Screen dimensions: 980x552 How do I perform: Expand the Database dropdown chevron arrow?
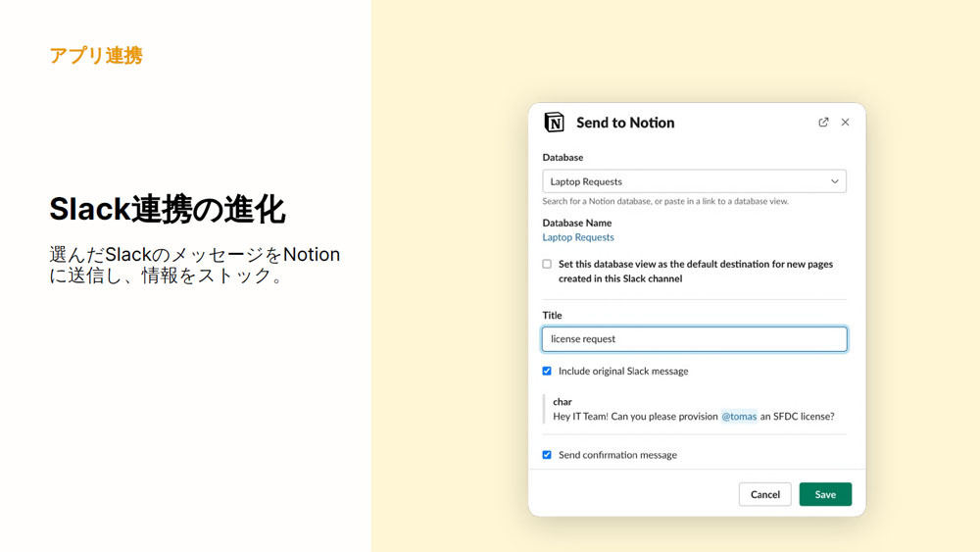point(834,181)
